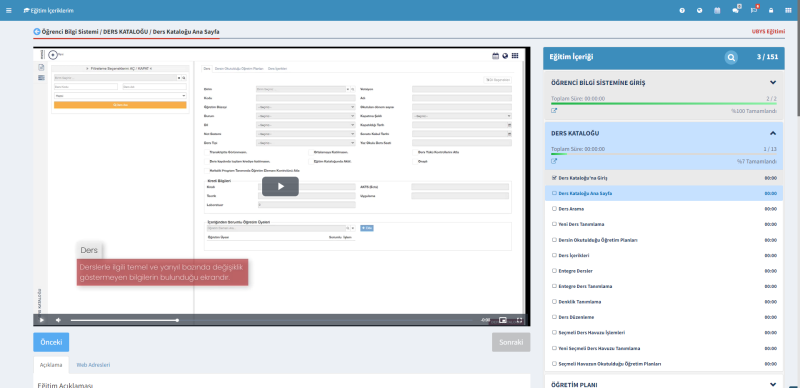Screen dimensions: 800x388
Task: Toggle picture-in-picture icon on video player
Action: tap(503, 320)
